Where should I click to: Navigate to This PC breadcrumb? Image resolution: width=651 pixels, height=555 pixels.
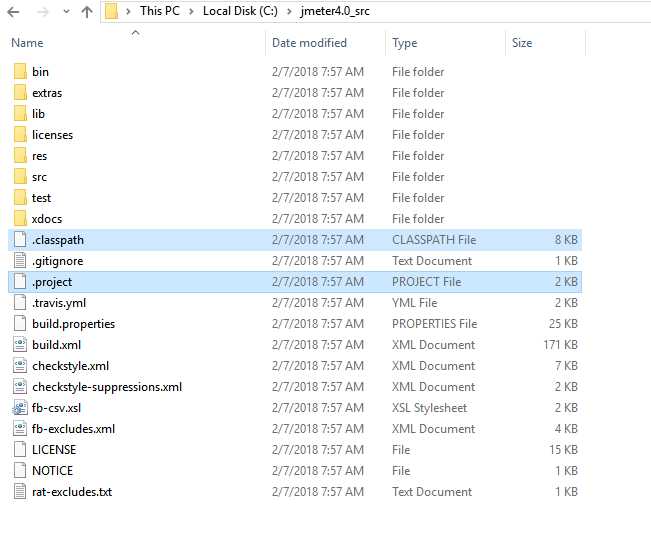[160, 11]
